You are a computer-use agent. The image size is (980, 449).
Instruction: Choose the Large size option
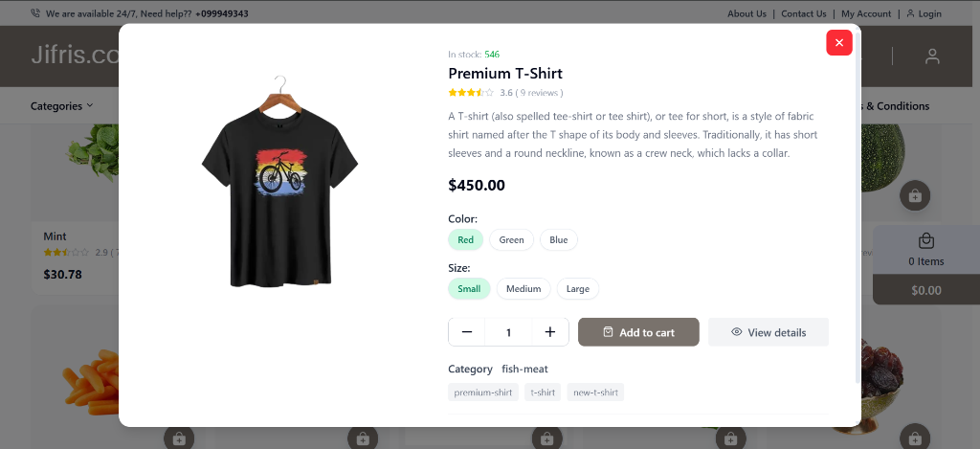[x=577, y=288]
